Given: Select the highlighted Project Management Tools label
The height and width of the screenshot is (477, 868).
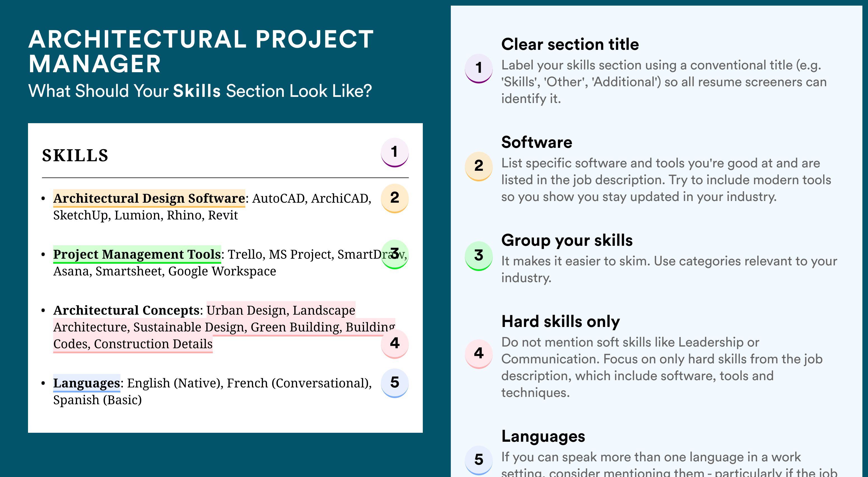Looking at the screenshot, I should click(137, 254).
